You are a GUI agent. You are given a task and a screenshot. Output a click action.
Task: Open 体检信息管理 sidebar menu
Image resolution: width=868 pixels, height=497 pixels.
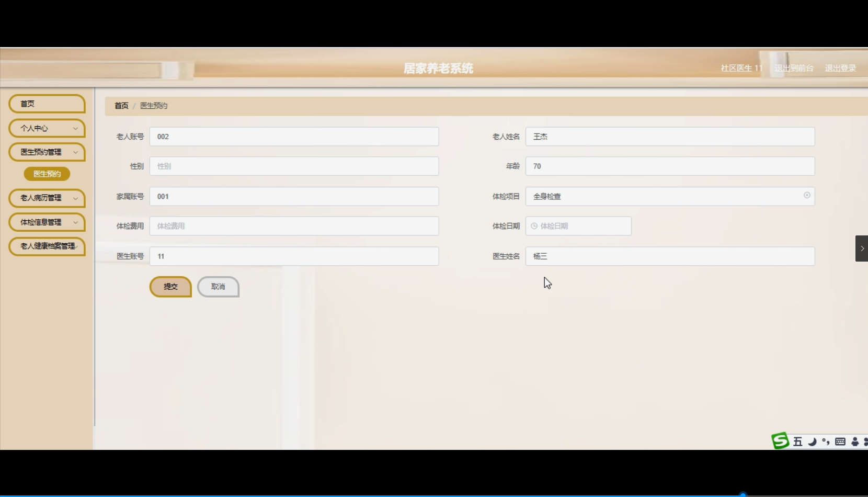(x=47, y=222)
